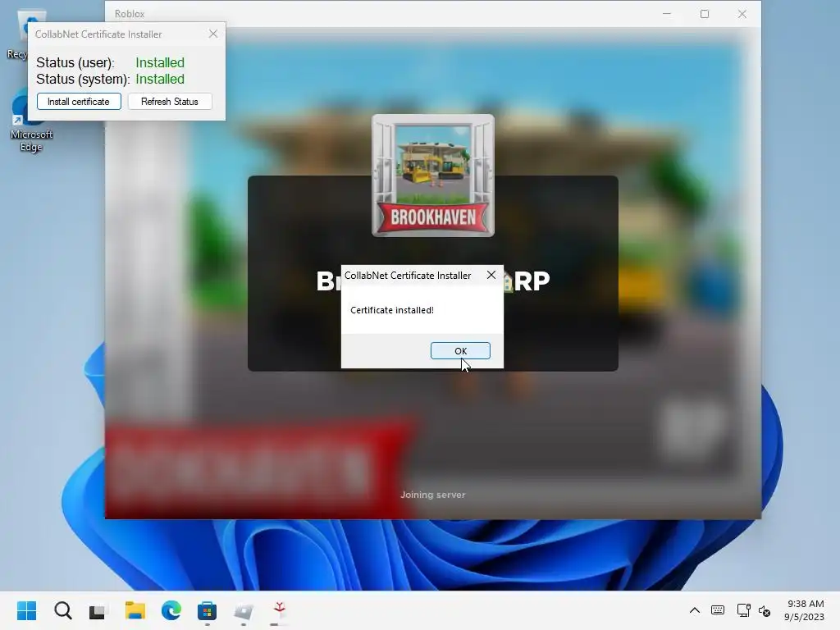This screenshot has height=630, width=840.
Task: Click the 'Status (user):' label
Action: point(75,62)
